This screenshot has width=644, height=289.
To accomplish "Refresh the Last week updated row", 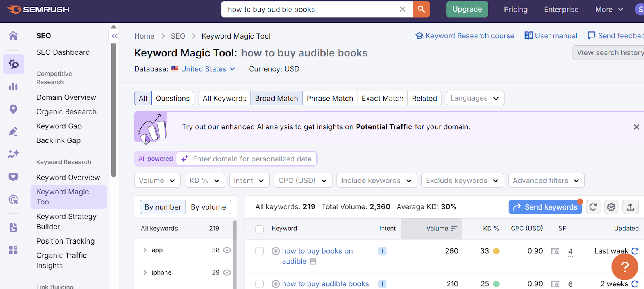I will pos(635,251).
